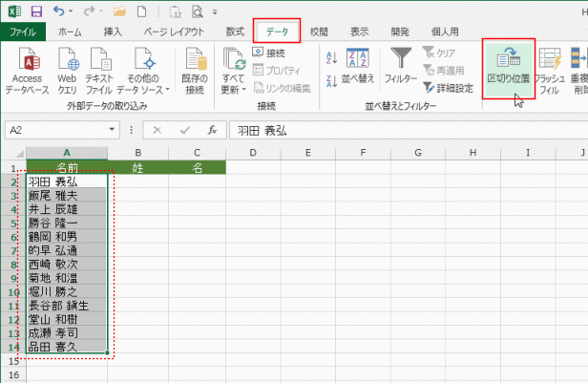Sort descending with the Z-A icon
The height and width of the screenshot is (383, 588).
(x=330, y=80)
